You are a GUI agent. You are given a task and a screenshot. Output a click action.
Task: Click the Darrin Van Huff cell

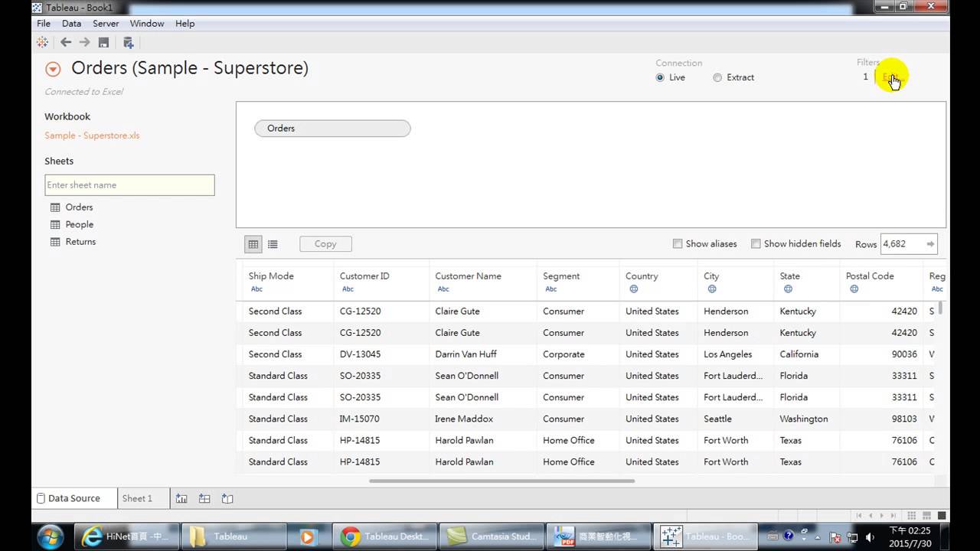tap(465, 354)
